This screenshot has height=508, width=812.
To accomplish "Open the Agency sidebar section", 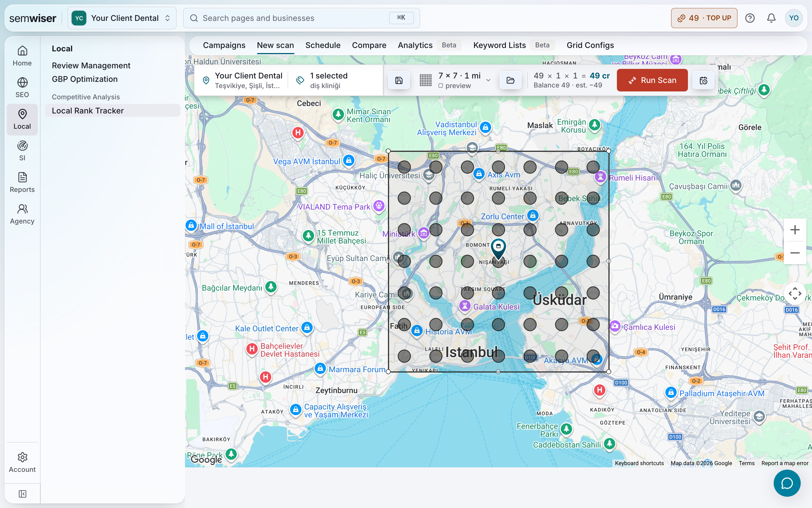I will coord(22,214).
